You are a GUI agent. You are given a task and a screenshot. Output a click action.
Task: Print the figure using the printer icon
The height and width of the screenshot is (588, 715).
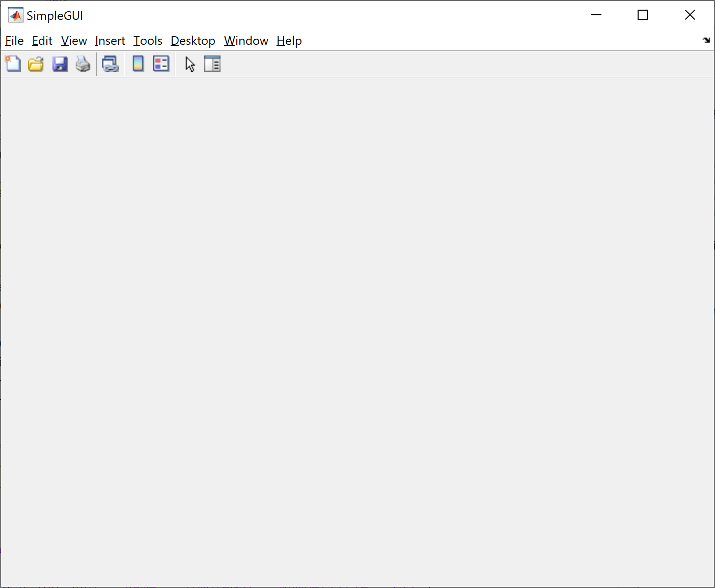coord(83,64)
